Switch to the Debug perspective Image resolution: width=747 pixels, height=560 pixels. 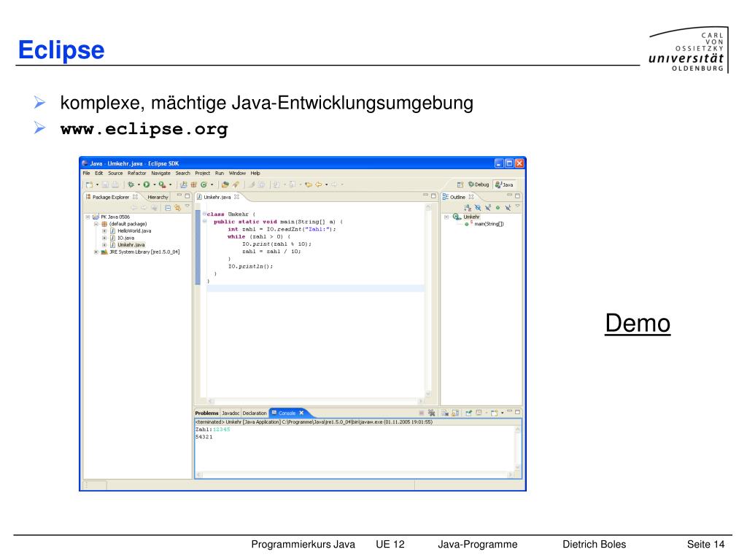(x=479, y=184)
